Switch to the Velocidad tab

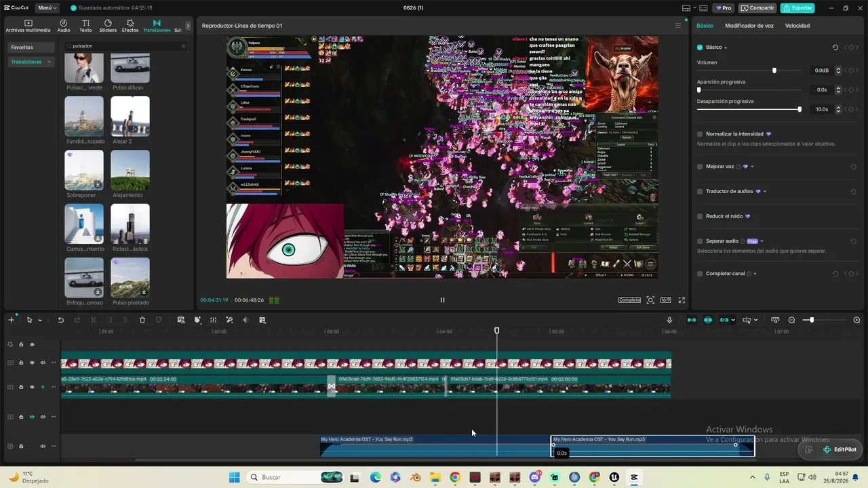click(797, 26)
